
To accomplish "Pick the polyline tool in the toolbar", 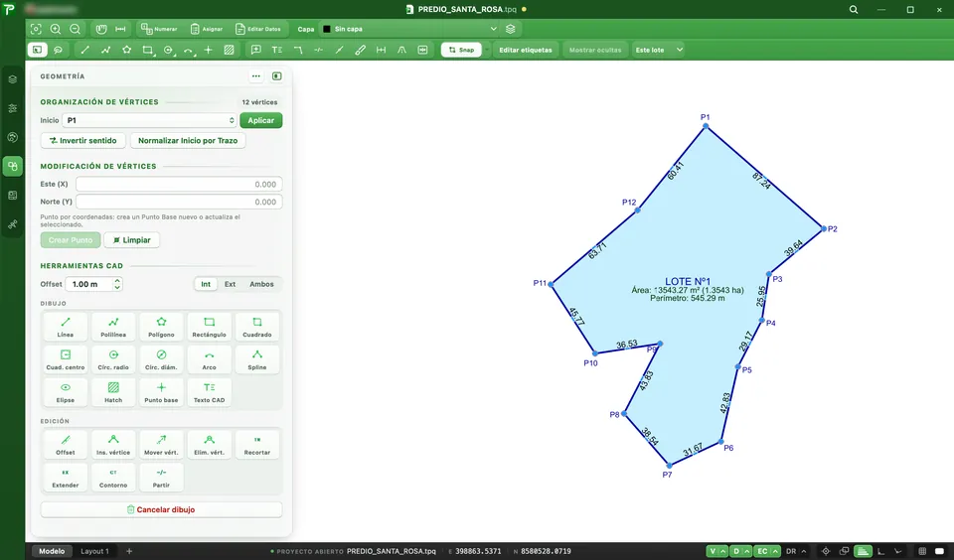I will [106, 50].
